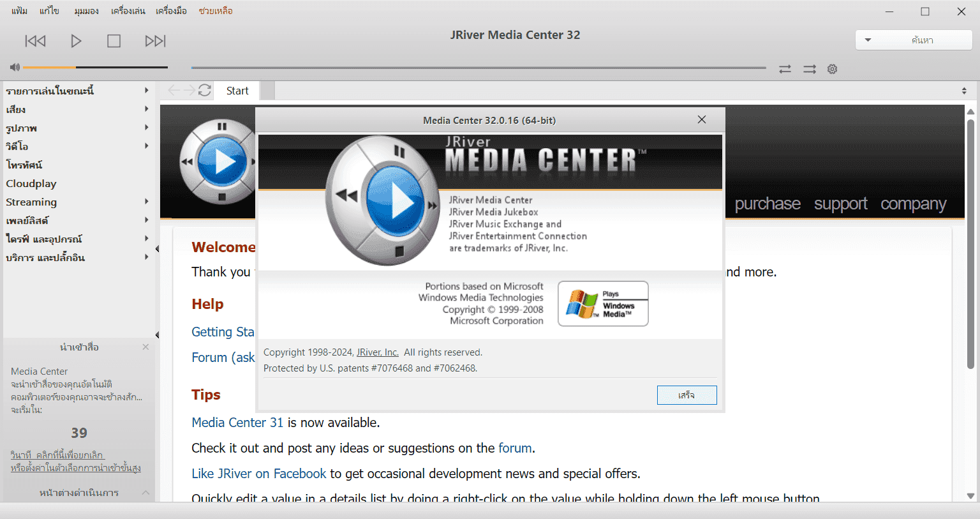Close the นำเข้าสื่อ import panel
Viewport: 980px width, 519px height.
click(145, 347)
